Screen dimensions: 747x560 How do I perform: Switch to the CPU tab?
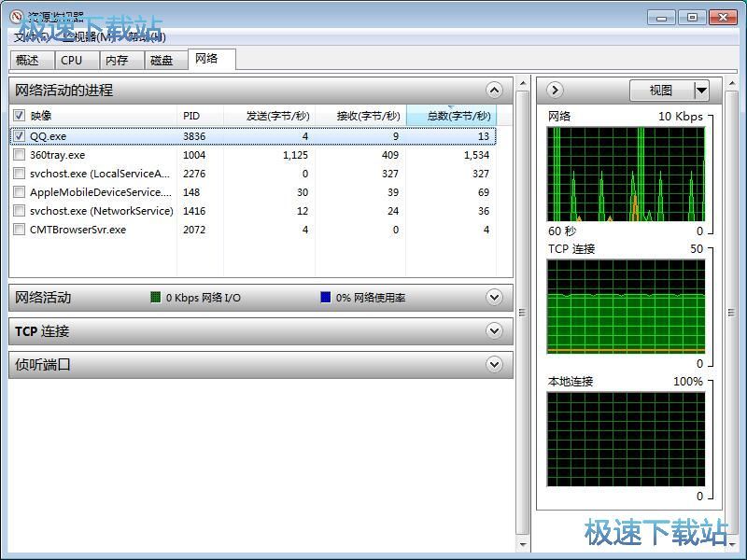(77, 61)
